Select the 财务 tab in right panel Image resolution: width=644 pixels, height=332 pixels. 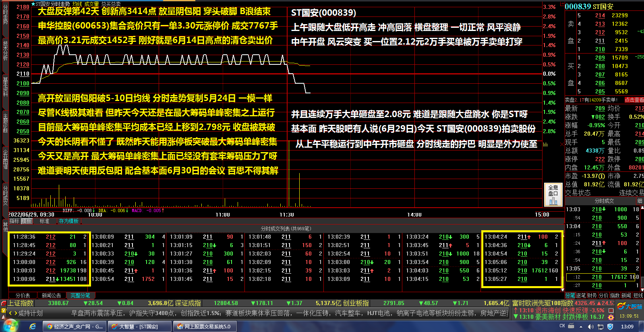592,295
